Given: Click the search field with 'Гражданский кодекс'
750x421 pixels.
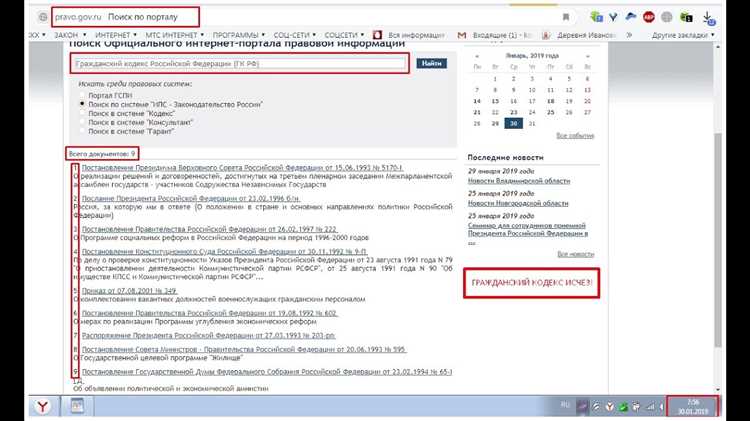Looking at the screenshot, I should pos(240,64).
